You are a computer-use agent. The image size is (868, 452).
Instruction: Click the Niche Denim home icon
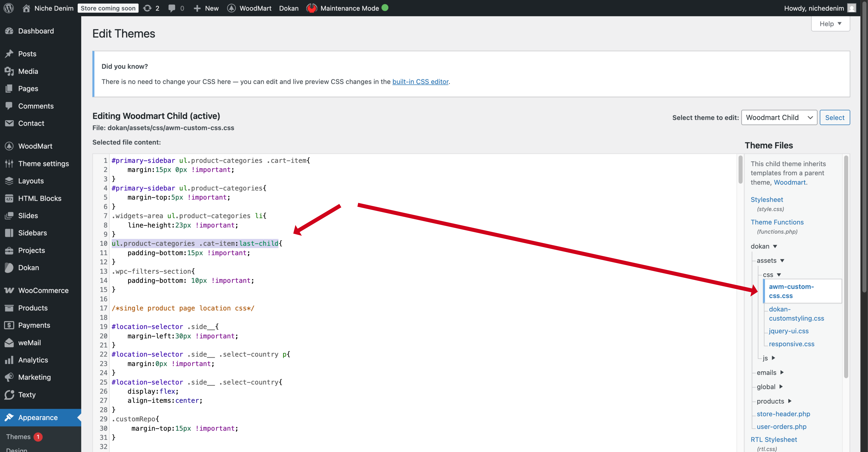(x=26, y=8)
